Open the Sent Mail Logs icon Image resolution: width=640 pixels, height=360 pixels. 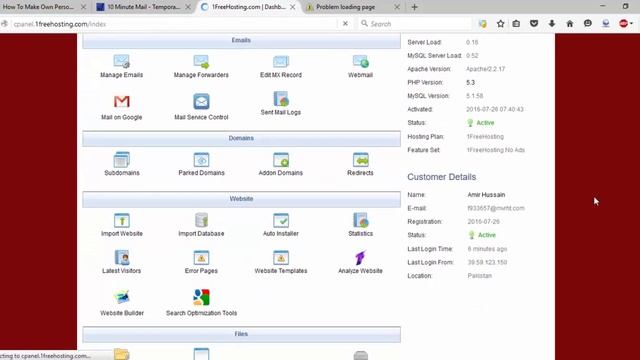[x=281, y=99]
